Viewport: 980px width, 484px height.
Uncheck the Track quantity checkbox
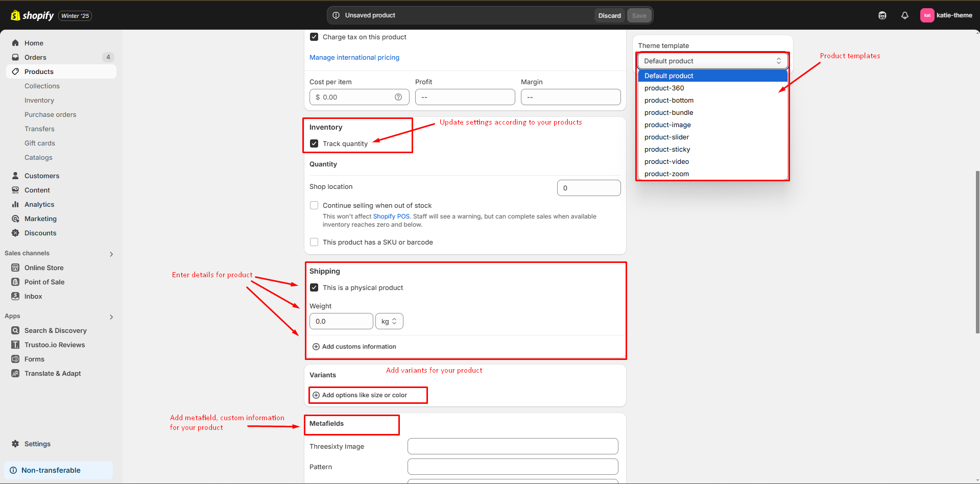click(314, 143)
